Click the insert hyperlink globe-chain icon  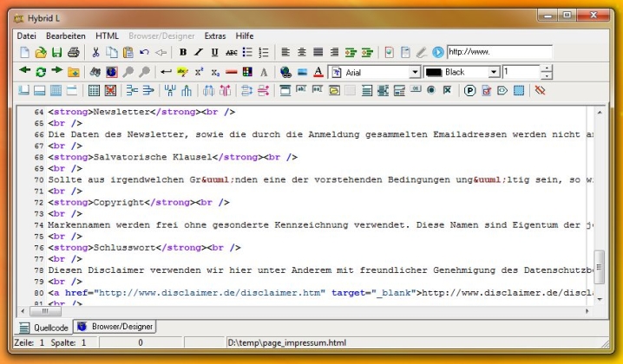285,72
